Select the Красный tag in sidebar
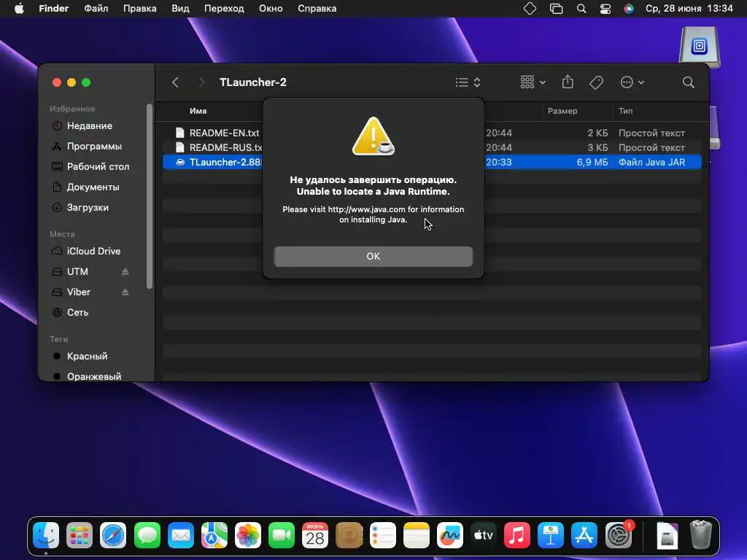This screenshot has height=560, width=747. (88, 356)
